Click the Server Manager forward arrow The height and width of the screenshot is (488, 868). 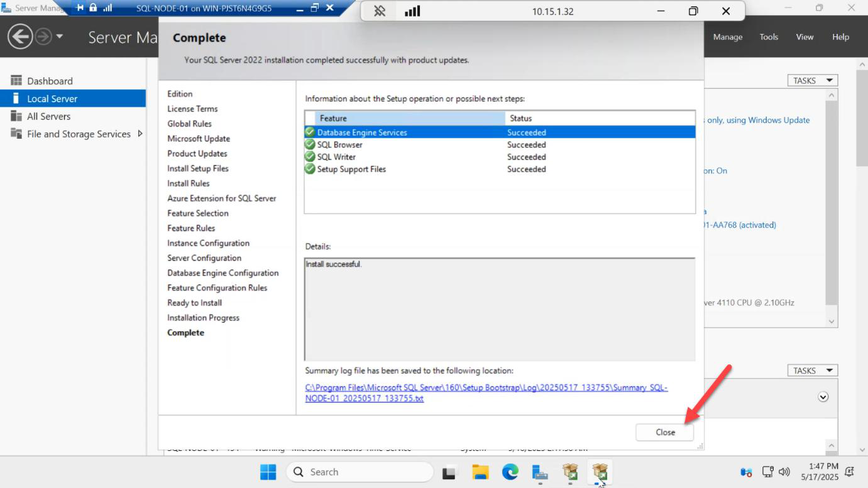tap(43, 37)
